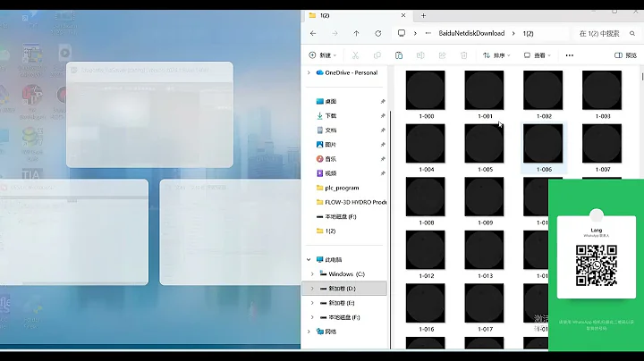The width and height of the screenshot is (644, 361).
Task: Click file name label 1-016
Action: pos(427,329)
